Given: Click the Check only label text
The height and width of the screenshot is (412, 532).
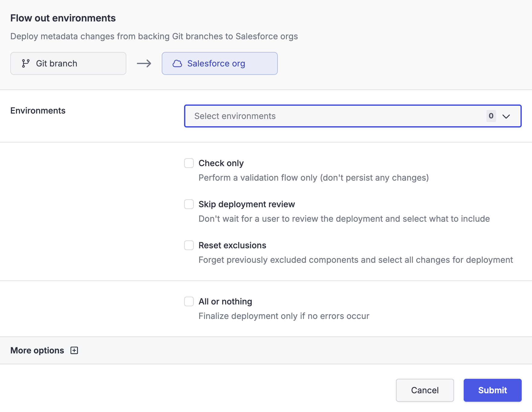Looking at the screenshot, I should click(x=221, y=163).
